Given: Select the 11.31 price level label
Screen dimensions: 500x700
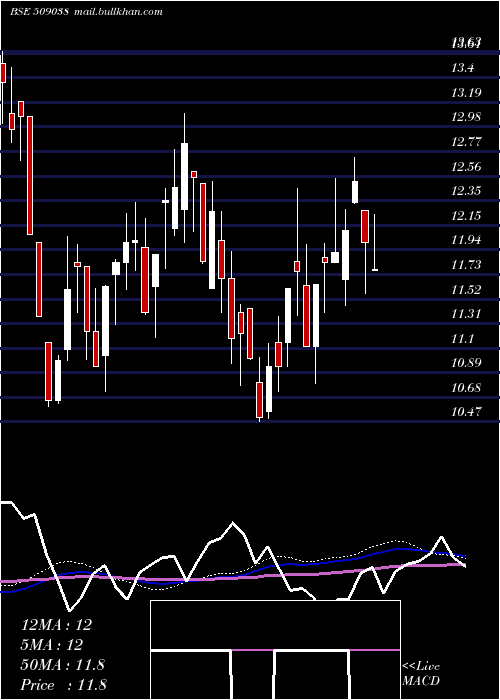Looking at the screenshot, I should pyautogui.click(x=467, y=313).
